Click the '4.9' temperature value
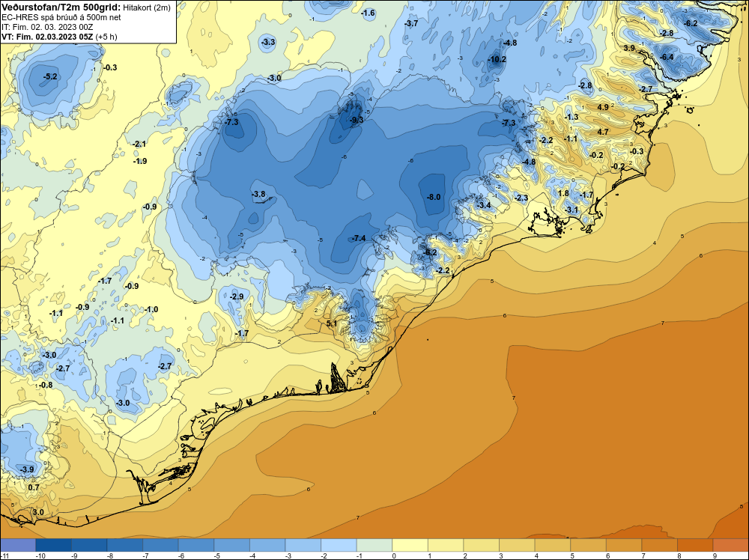This screenshot has width=749, height=560. click(603, 107)
